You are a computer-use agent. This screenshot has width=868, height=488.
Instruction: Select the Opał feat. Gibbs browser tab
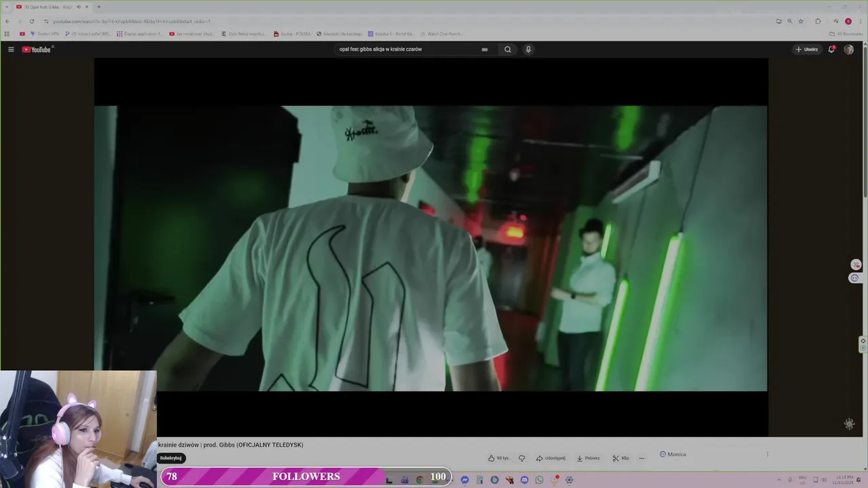[53, 7]
